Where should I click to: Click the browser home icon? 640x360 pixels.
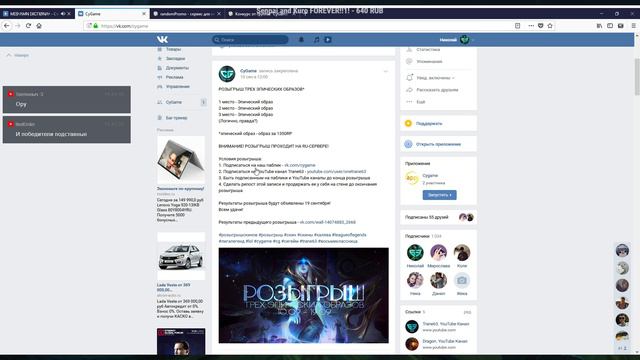pos(39,26)
